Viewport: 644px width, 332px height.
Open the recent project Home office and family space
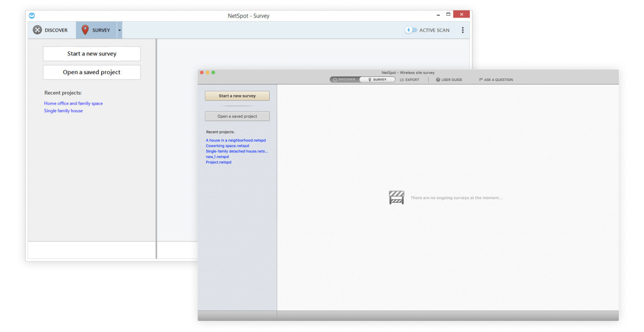click(x=73, y=104)
